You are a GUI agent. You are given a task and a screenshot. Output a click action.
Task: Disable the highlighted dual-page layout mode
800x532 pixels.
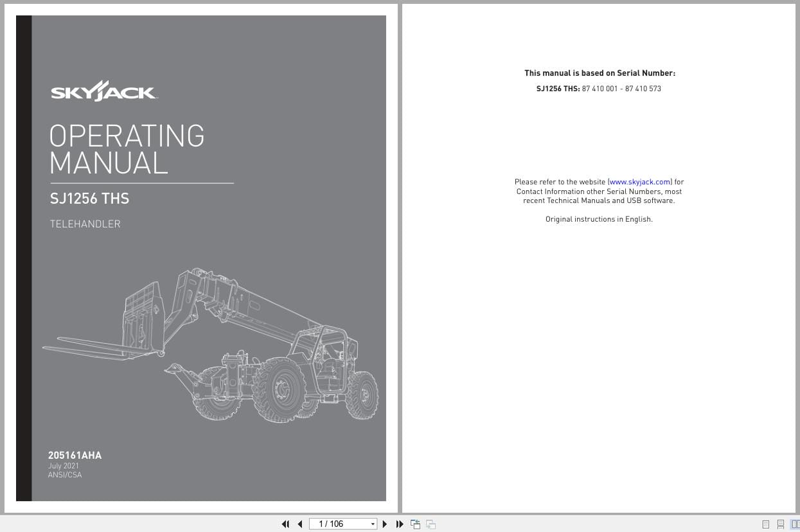coord(796,524)
